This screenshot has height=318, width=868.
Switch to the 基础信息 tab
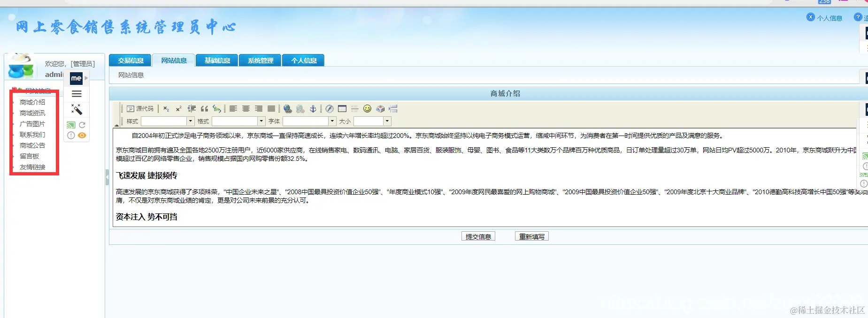click(217, 61)
